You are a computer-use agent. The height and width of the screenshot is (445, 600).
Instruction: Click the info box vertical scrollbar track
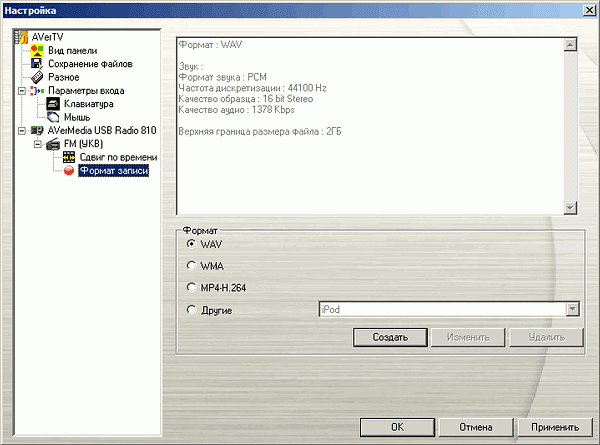pyautogui.click(x=570, y=126)
